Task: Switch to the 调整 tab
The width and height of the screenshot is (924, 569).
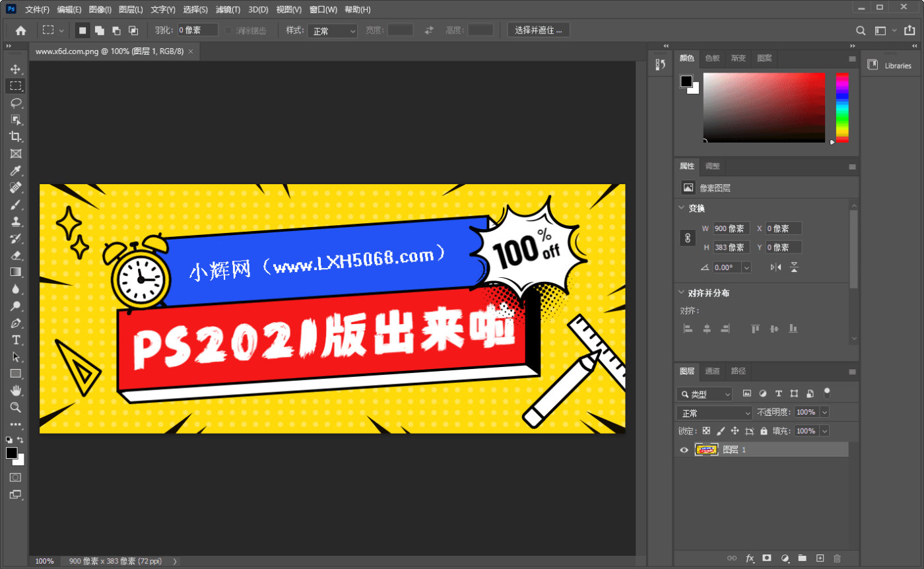Action: click(712, 166)
